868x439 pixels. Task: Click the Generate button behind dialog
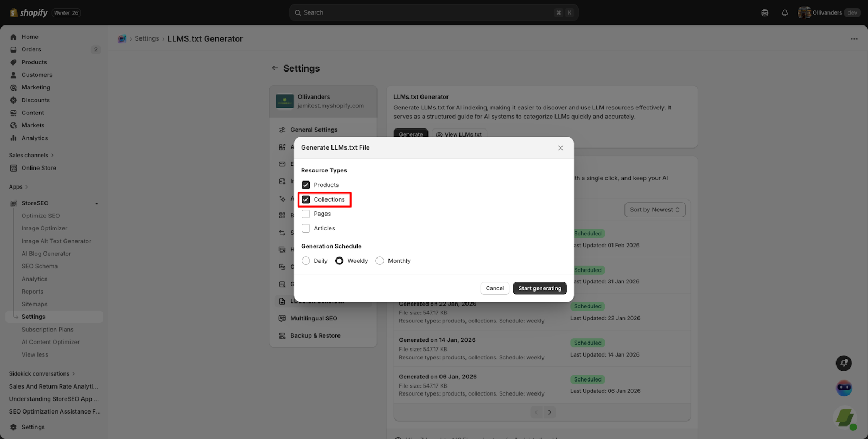[x=411, y=133]
